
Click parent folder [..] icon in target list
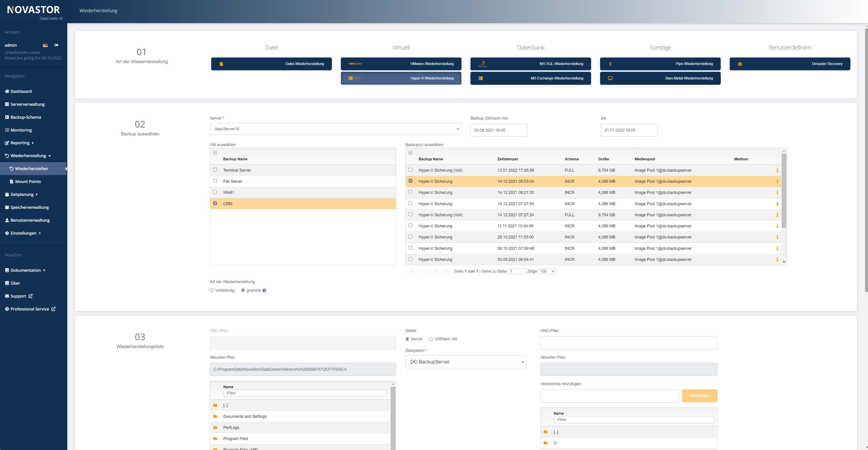(x=546, y=432)
